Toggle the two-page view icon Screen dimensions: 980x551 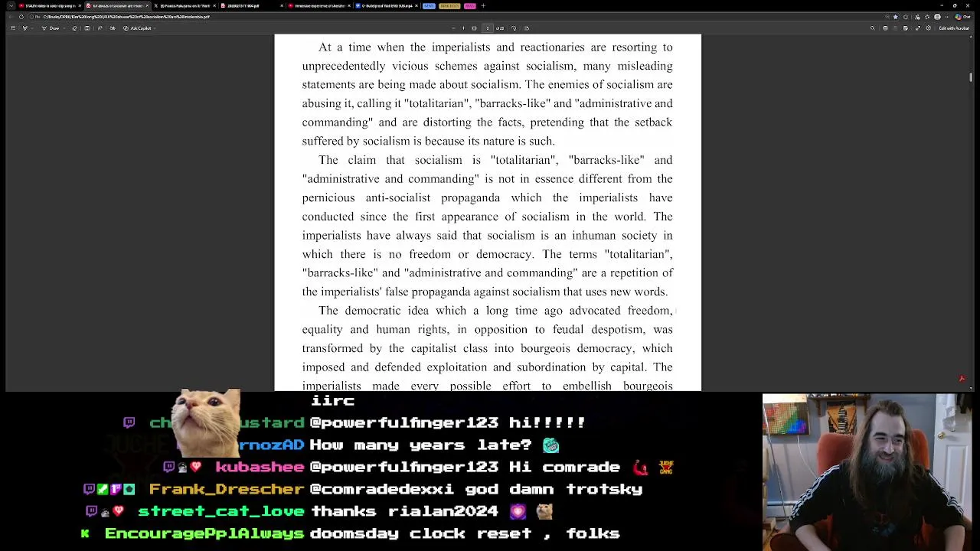(526, 28)
